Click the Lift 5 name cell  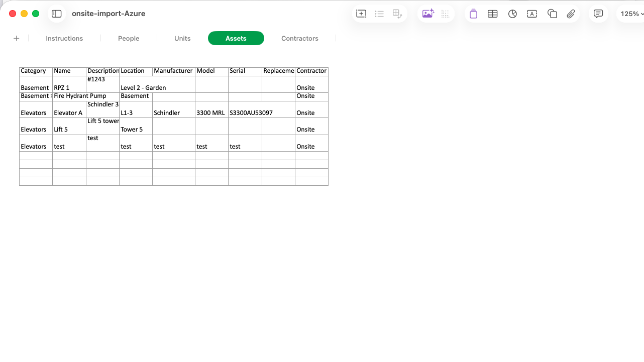pyautogui.click(x=69, y=126)
